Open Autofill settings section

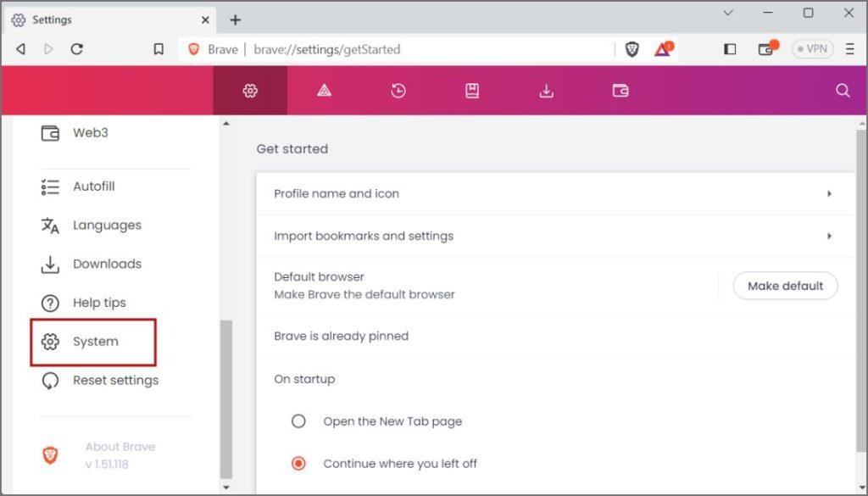point(94,187)
